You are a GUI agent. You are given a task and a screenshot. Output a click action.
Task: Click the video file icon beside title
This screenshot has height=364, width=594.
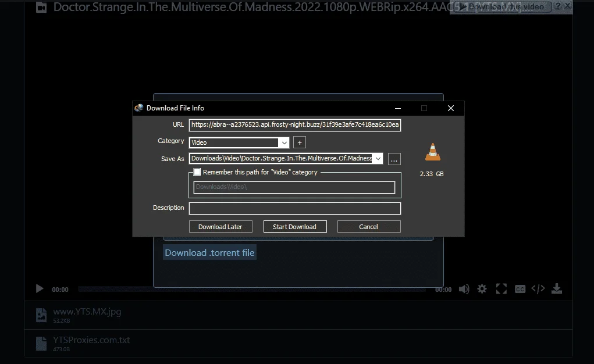[x=41, y=7]
